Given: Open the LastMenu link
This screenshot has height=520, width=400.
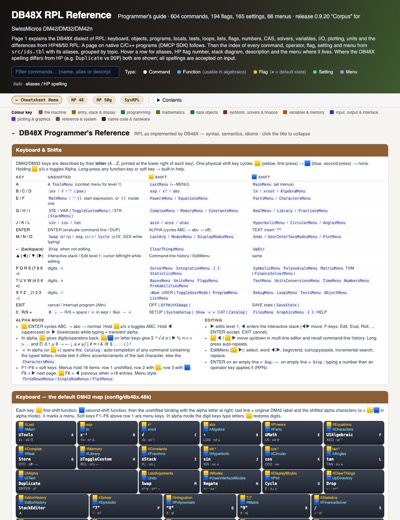Looking at the screenshot, I should tap(159, 184).
